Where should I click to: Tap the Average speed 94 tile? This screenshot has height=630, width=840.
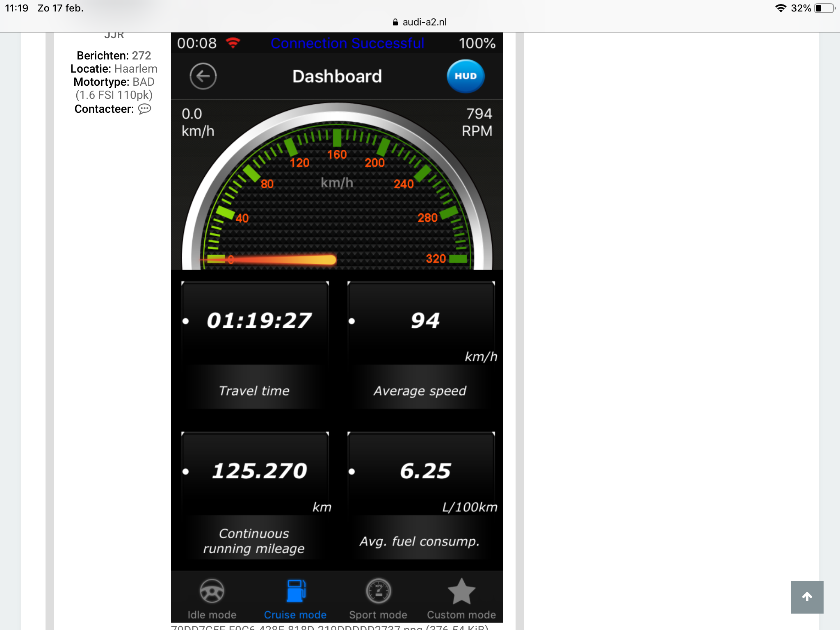[421, 345]
